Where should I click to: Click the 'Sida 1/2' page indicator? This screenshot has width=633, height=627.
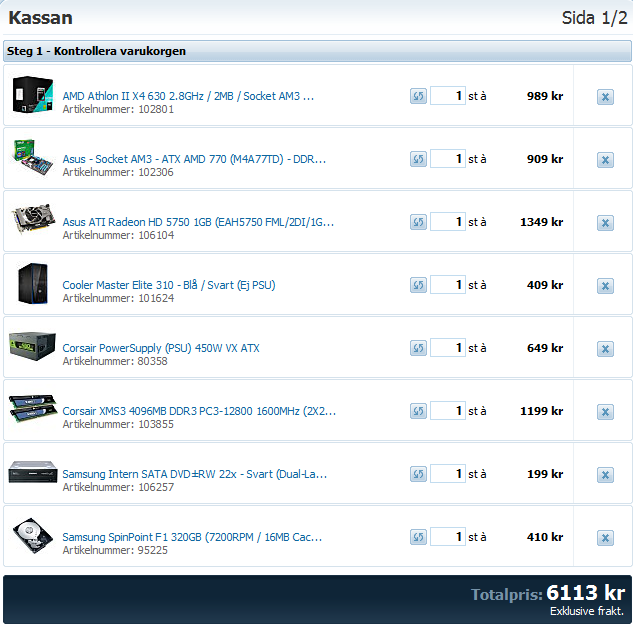(x=594, y=18)
